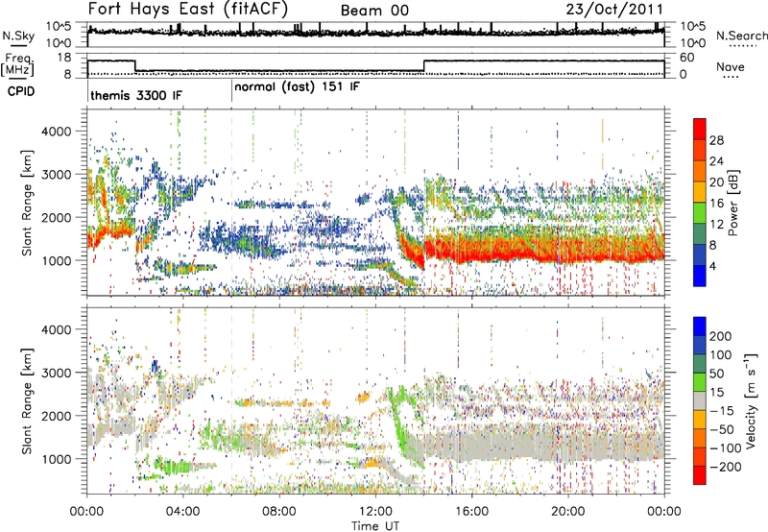Pick the blue bottom segment of Power colorbar
Viewport: 768px width, 532px height.
[x=700, y=276]
